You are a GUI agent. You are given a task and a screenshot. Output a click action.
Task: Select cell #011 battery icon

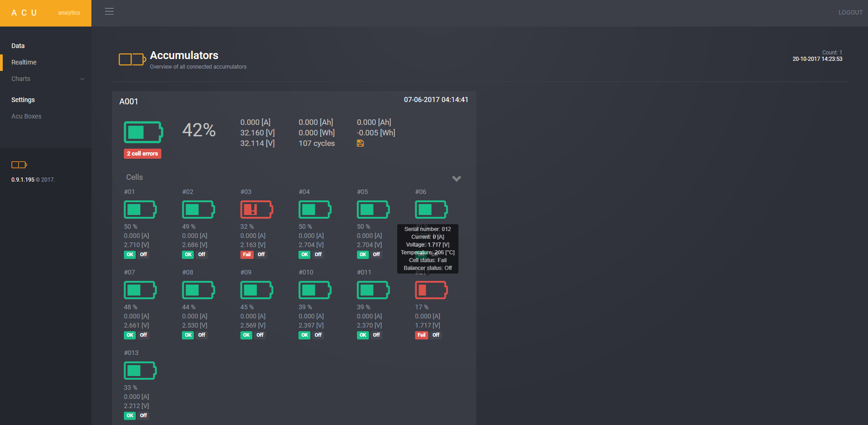point(373,290)
